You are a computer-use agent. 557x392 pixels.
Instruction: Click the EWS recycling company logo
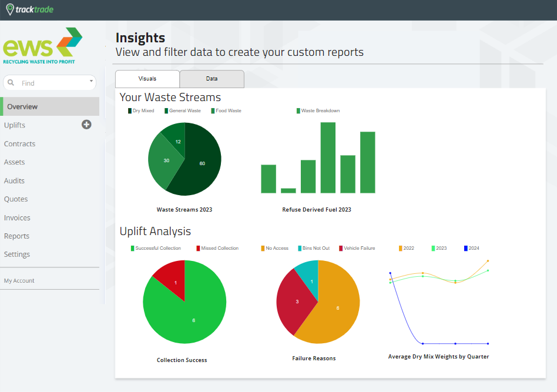pyautogui.click(x=43, y=46)
